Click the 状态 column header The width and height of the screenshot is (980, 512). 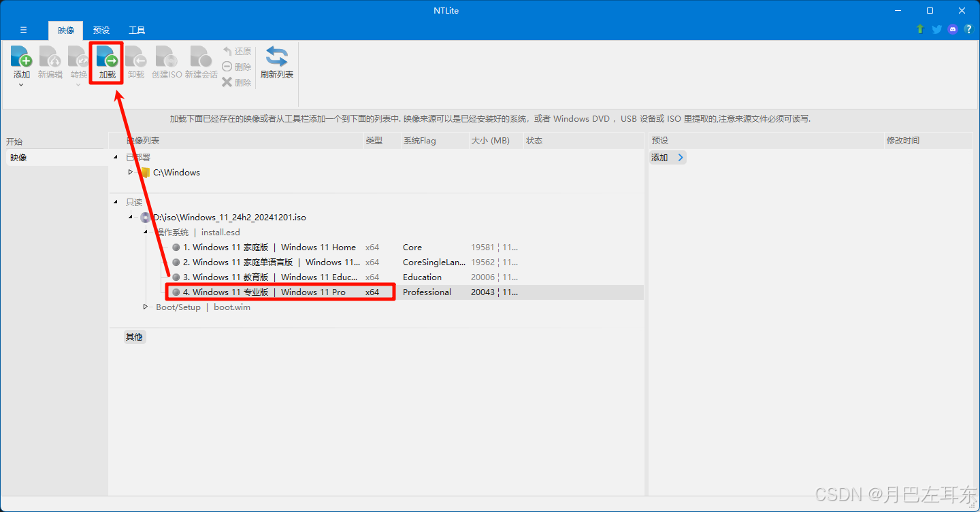click(534, 141)
